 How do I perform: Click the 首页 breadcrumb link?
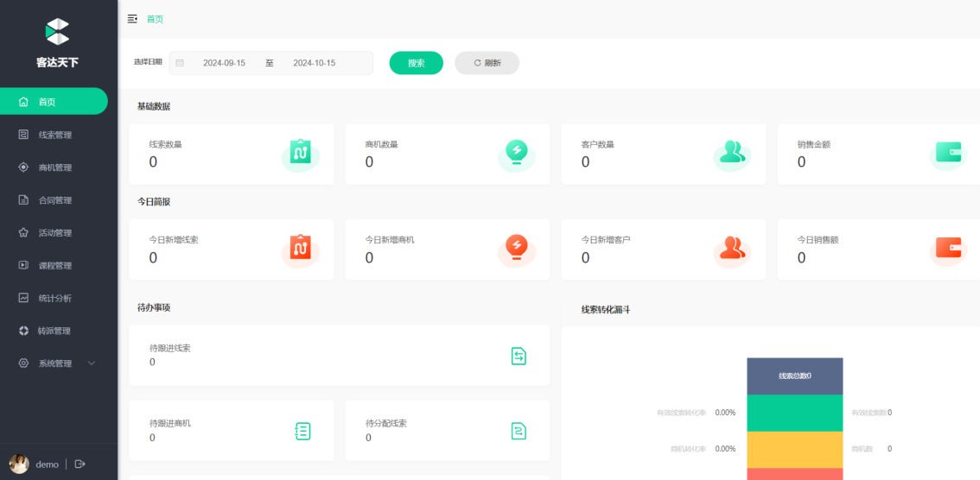155,19
